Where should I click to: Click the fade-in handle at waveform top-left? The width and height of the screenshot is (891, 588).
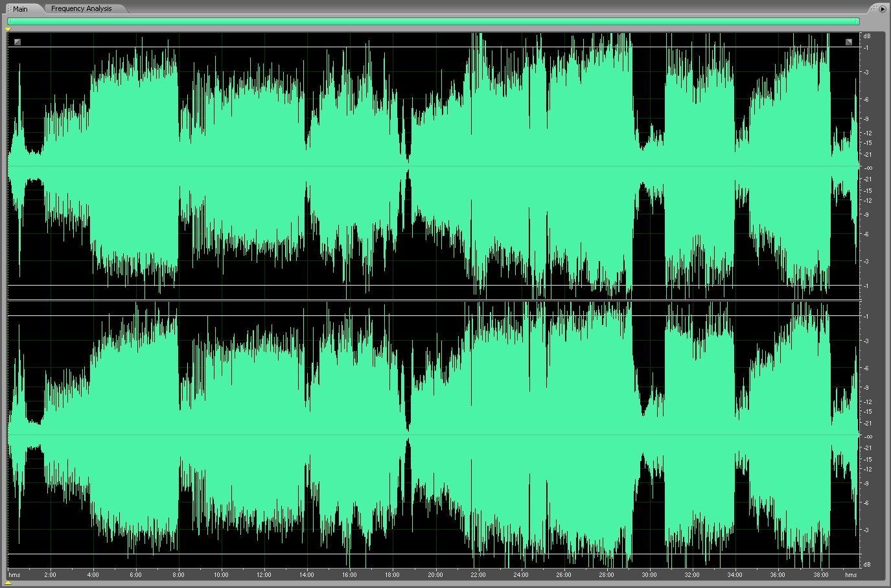(17, 42)
